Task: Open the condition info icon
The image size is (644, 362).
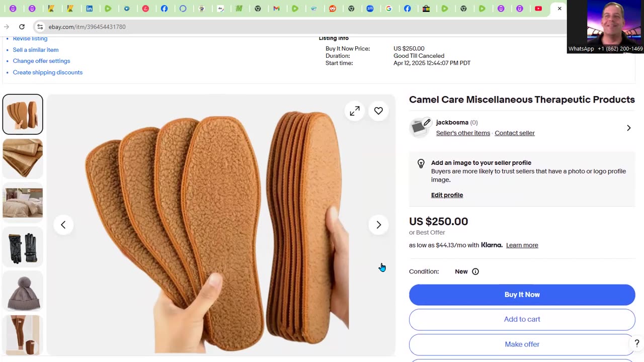Action: click(x=475, y=271)
